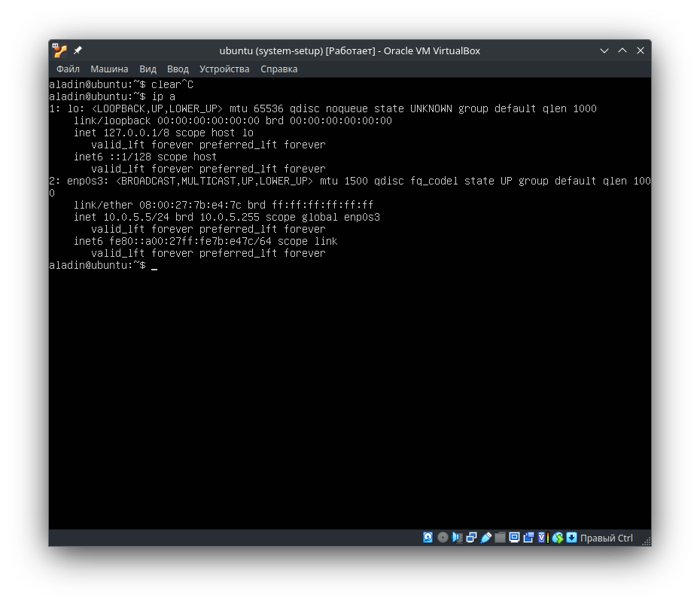Click the hard disk activity indicator
This screenshot has height=604, width=700.
click(x=428, y=538)
